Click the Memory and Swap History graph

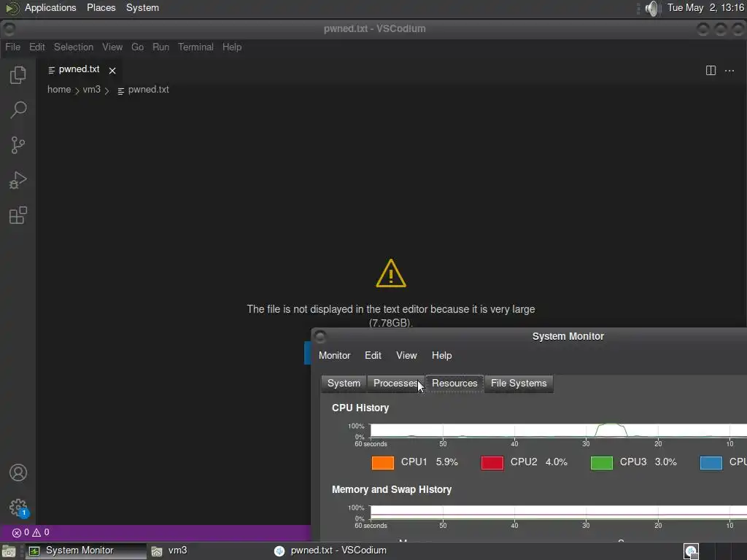click(558, 513)
